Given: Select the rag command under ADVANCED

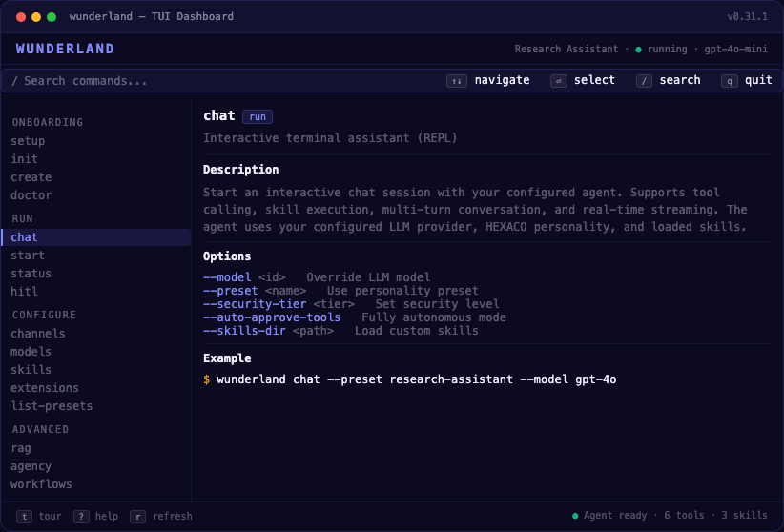Looking at the screenshot, I should click(x=21, y=448).
